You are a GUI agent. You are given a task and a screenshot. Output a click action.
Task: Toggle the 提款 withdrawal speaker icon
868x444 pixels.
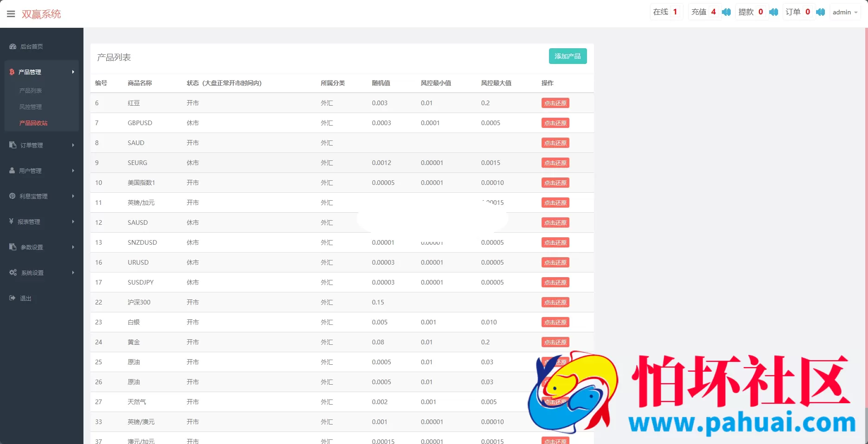(x=773, y=12)
